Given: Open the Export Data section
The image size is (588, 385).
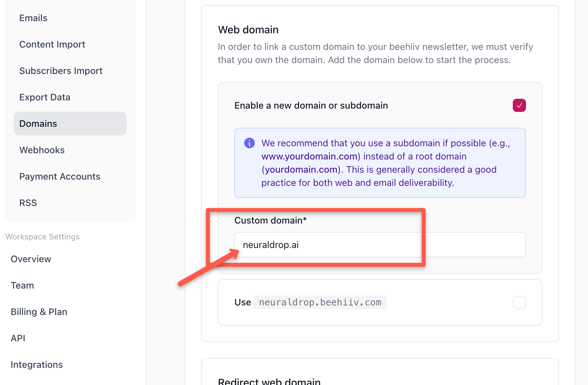Looking at the screenshot, I should tap(45, 97).
